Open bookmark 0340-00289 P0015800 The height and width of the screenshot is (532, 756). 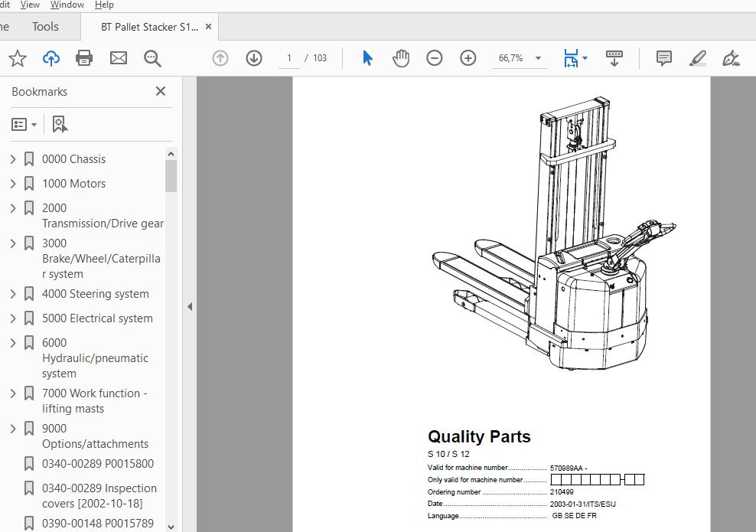tap(97, 464)
